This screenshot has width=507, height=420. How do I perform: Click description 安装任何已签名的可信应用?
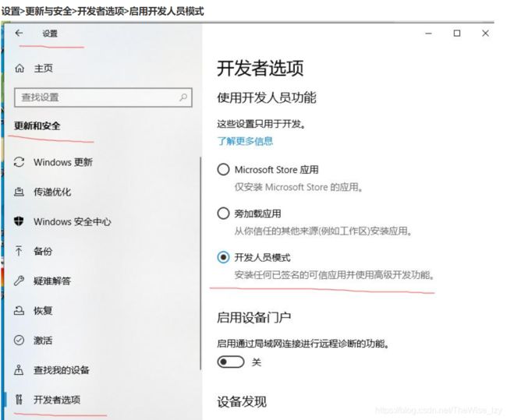(334, 275)
